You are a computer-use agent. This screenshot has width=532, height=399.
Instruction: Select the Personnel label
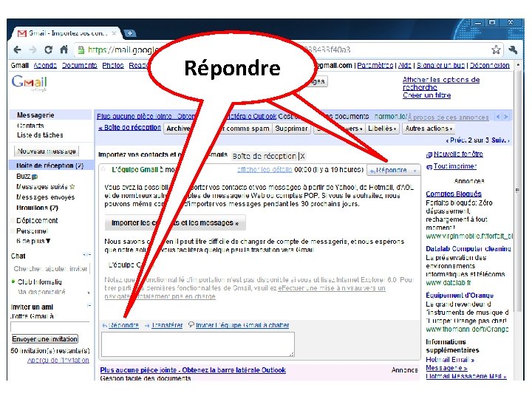pyautogui.click(x=32, y=231)
